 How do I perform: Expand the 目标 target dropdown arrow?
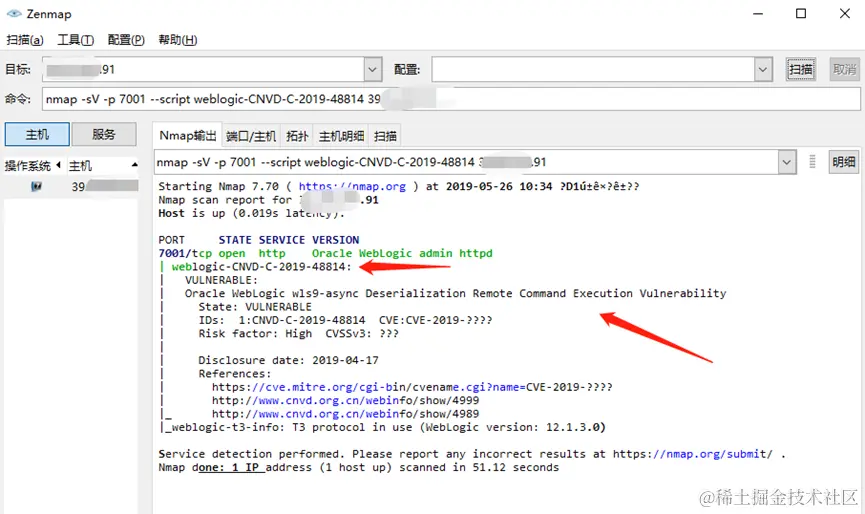372,69
